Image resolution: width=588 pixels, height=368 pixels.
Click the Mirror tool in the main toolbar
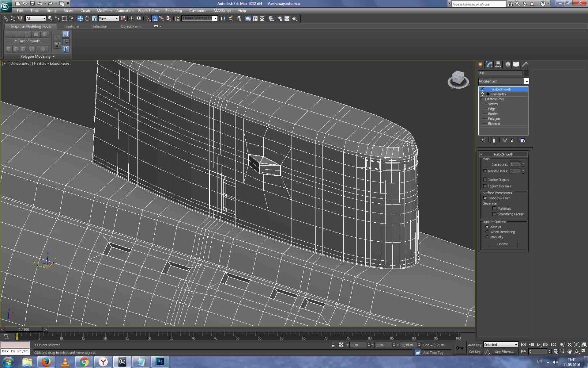point(223,18)
